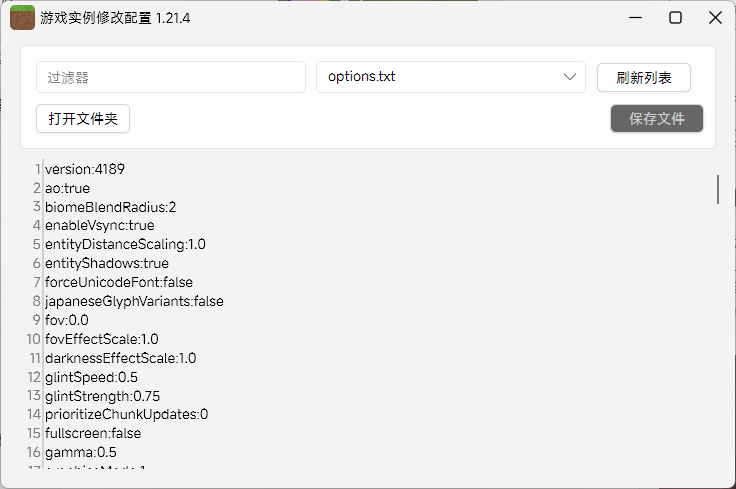Image resolution: width=736 pixels, height=489 pixels.
Task: Click the entityShadows:true line
Action: tap(107, 263)
